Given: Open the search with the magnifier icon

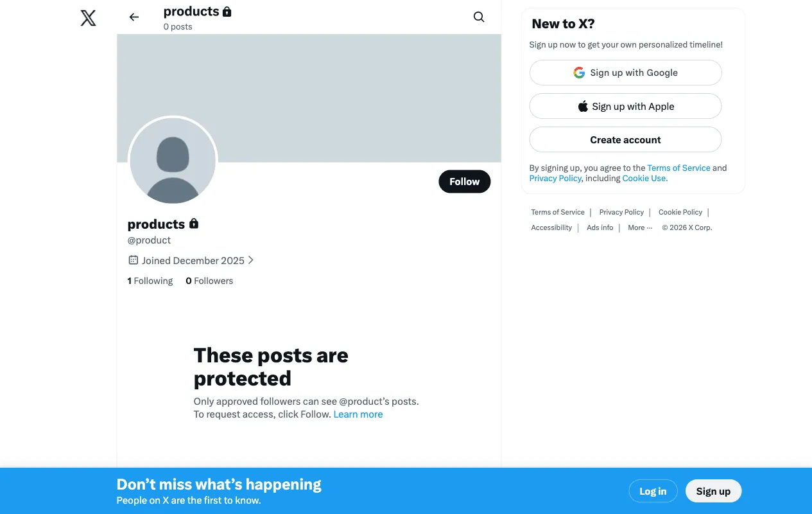Looking at the screenshot, I should (x=479, y=17).
